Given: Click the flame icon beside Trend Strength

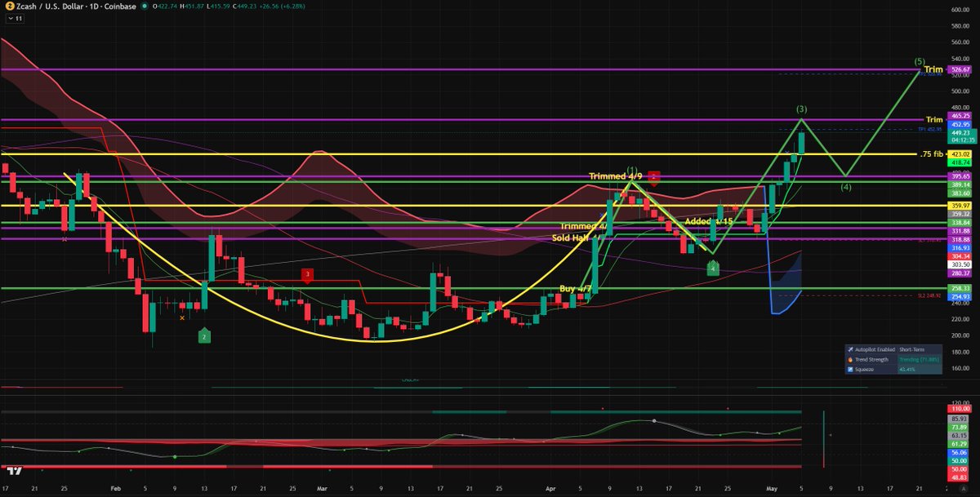Looking at the screenshot, I should tap(850, 358).
